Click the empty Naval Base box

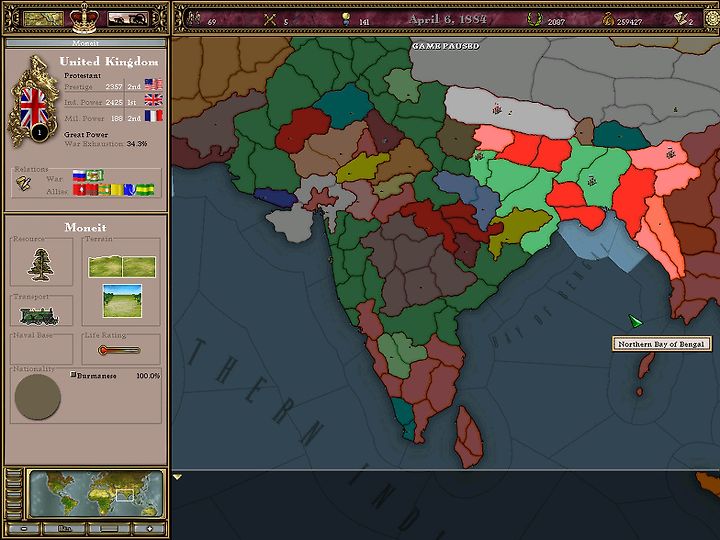pos(41,350)
